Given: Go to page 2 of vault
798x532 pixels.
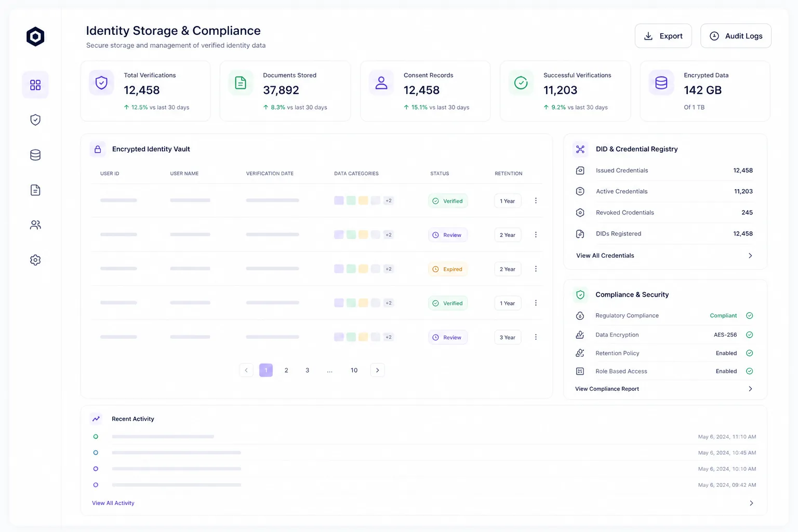Looking at the screenshot, I should pos(286,370).
